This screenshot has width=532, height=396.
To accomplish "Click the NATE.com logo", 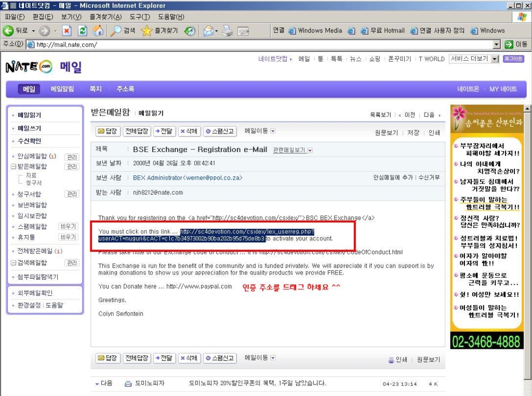I will coord(29,67).
